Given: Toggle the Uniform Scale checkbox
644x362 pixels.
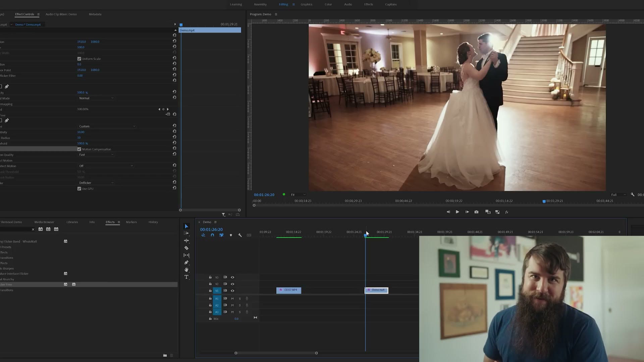Looking at the screenshot, I should 79,59.
